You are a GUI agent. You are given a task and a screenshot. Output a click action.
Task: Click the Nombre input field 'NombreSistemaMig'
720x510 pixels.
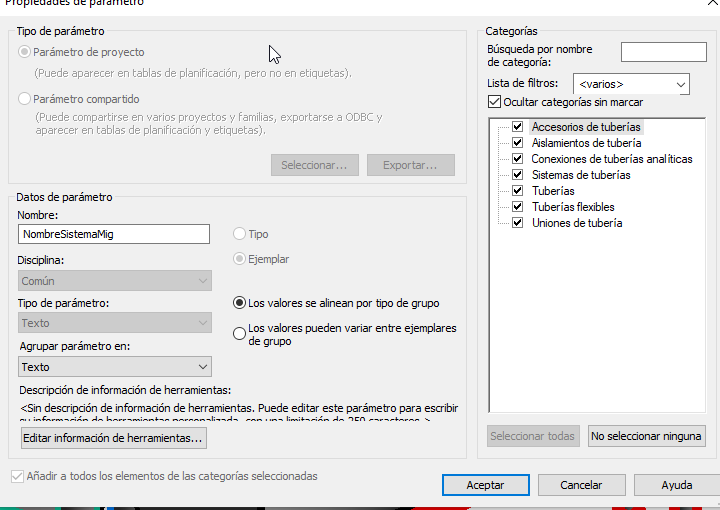coord(114,234)
